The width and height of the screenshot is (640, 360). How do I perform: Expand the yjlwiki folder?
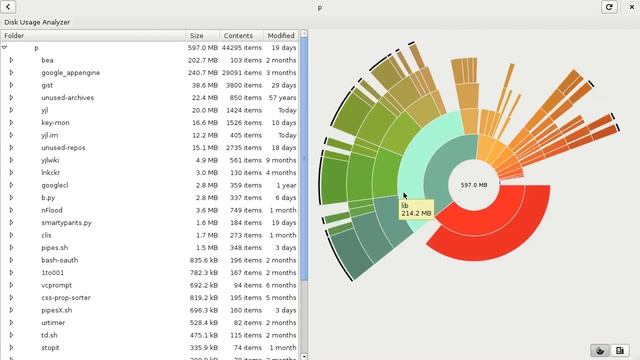(11, 160)
